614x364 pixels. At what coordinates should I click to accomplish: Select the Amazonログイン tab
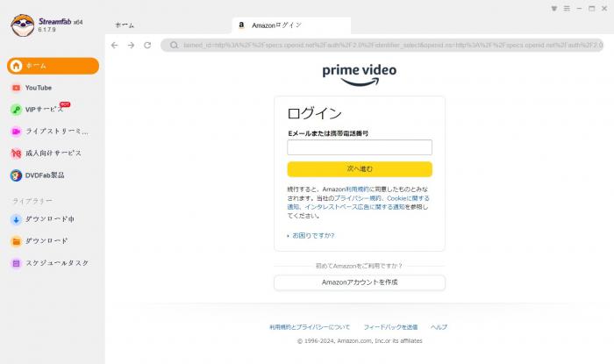pyautogui.click(x=291, y=25)
